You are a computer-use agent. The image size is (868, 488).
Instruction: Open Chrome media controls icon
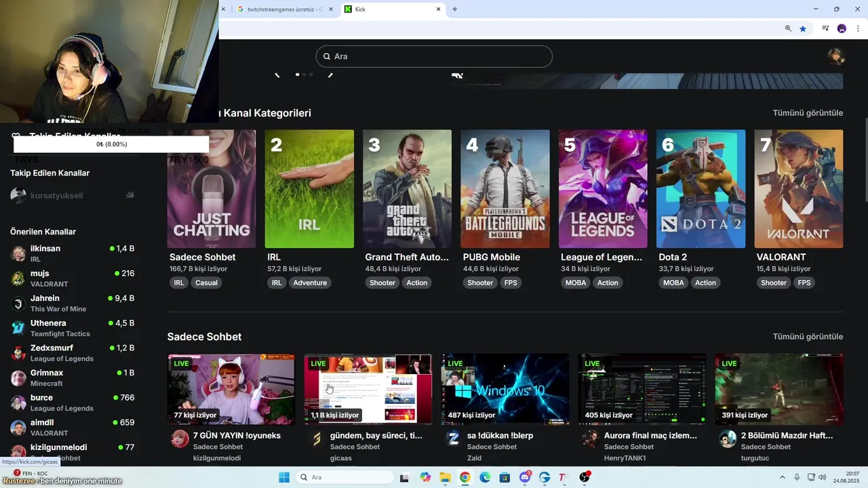pos(825,28)
